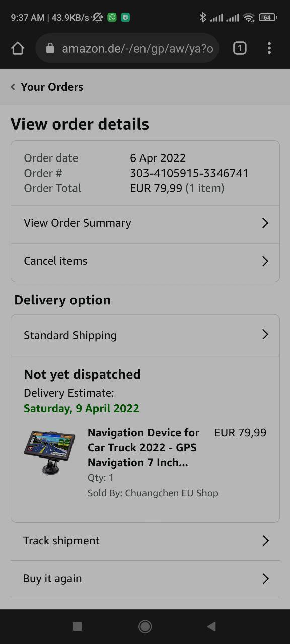Open the Navigation Device product title
Viewport: 290px width, 644px height.
click(x=143, y=447)
